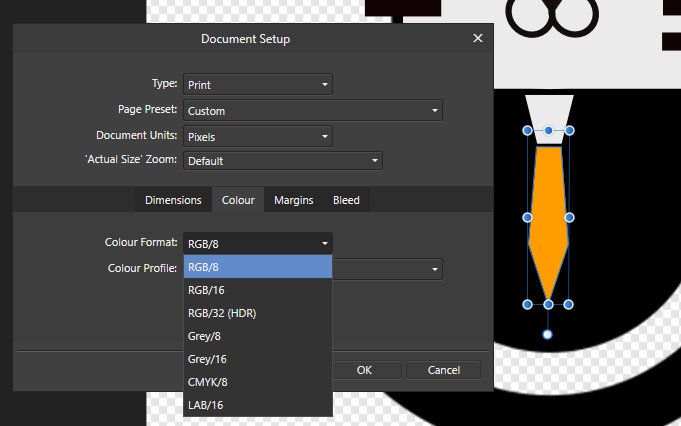Select the Colour tab
This screenshot has height=426, width=681.
(x=238, y=200)
